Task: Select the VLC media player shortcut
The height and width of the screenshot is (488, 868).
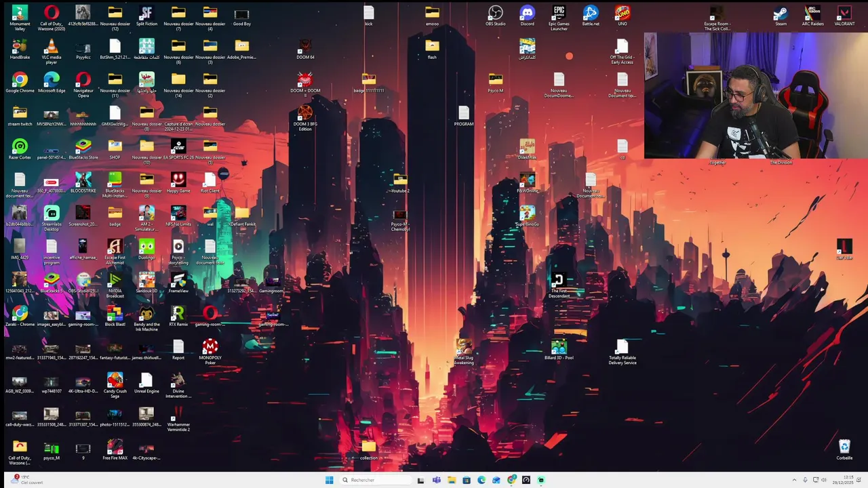Action: [51, 52]
